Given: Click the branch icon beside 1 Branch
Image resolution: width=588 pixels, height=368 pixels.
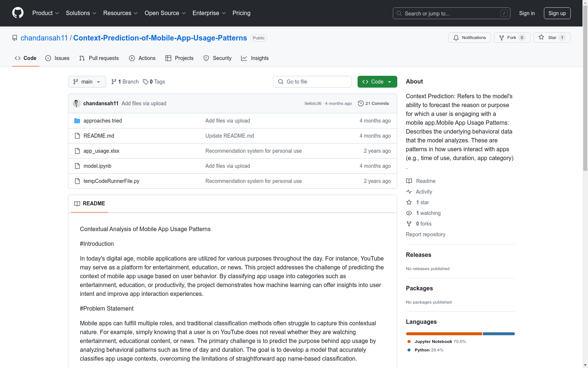Looking at the screenshot, I should point(114,82).
